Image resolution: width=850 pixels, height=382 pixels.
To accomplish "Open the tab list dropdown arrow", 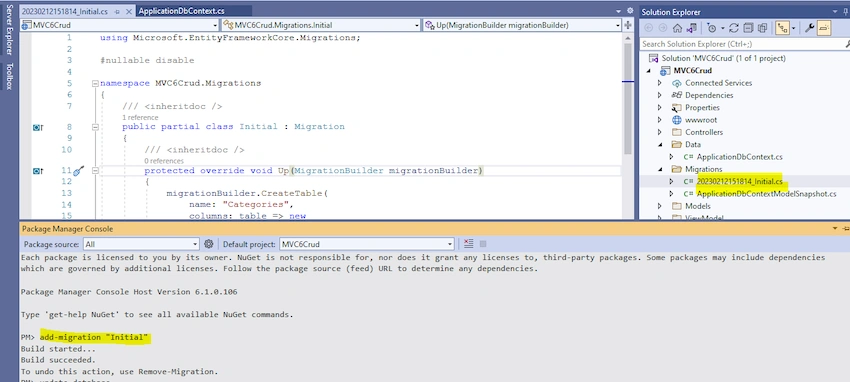I will pyautogui.click(x=619, y=11).
